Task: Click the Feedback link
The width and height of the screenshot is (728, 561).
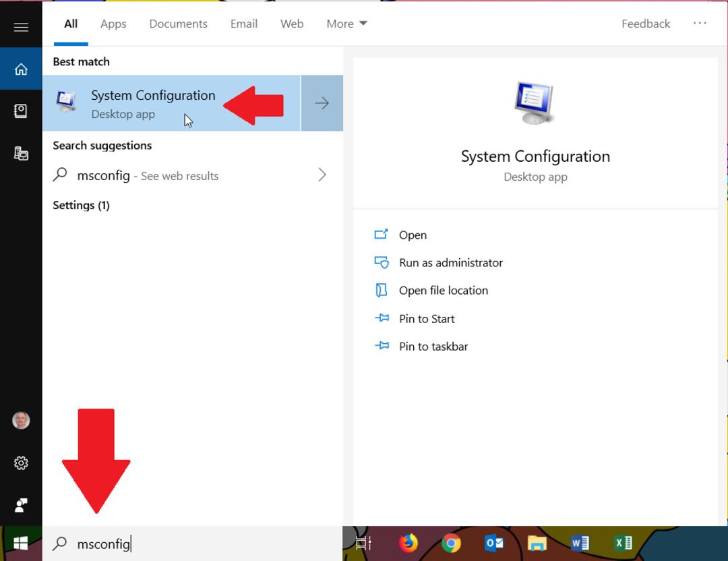Action: pos(645,24)
